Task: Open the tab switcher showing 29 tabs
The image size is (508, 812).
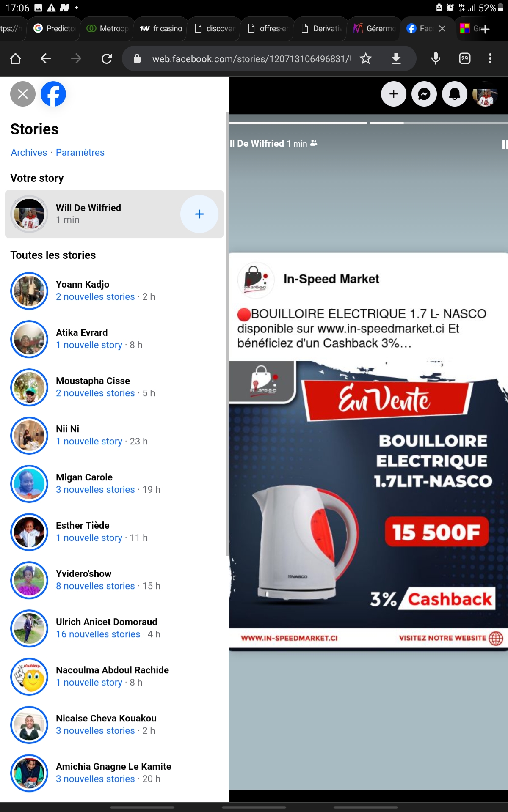Action: (x=465, y=58)
